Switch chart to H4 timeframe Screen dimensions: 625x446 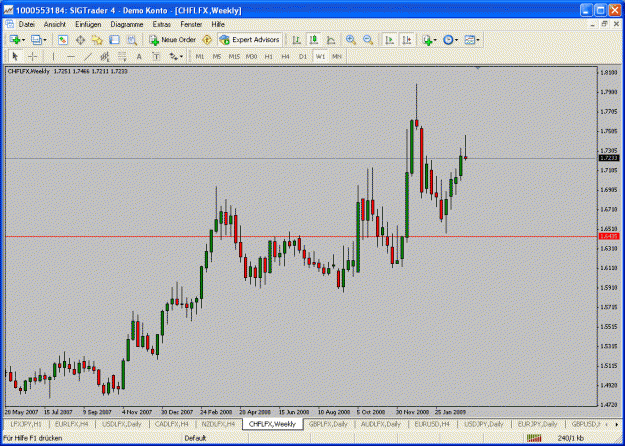(285, 57)
